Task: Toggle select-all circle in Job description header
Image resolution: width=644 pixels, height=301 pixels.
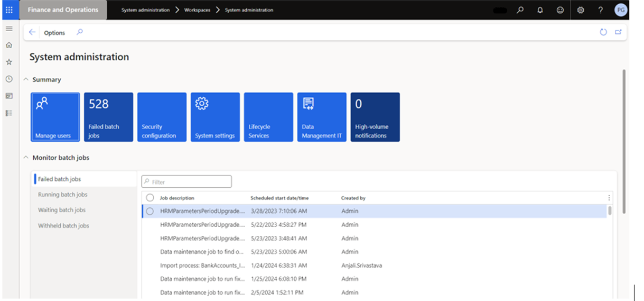Action: pos(150,198)
